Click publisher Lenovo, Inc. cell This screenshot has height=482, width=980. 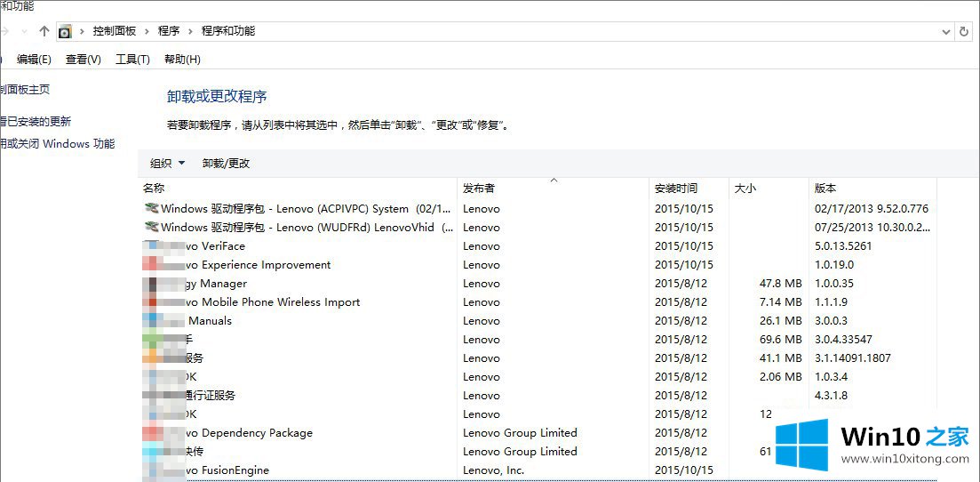coord(494,470)
